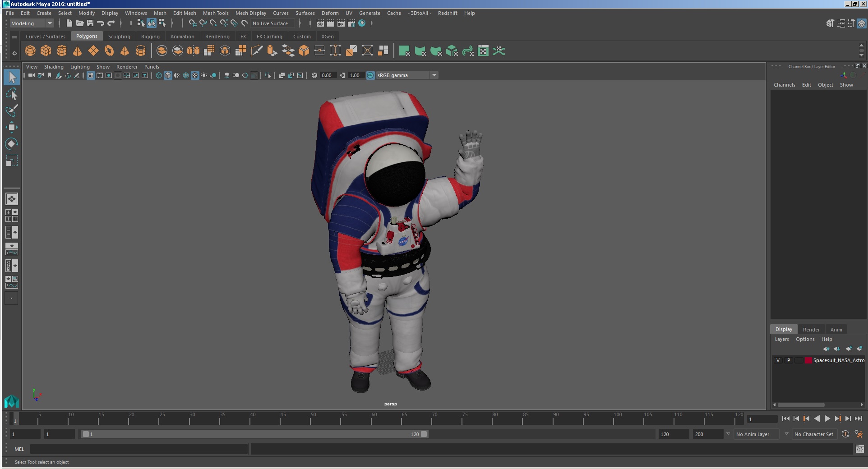Open the Redshift menu
The image size is (868, 469).
[x=448, y=13]
